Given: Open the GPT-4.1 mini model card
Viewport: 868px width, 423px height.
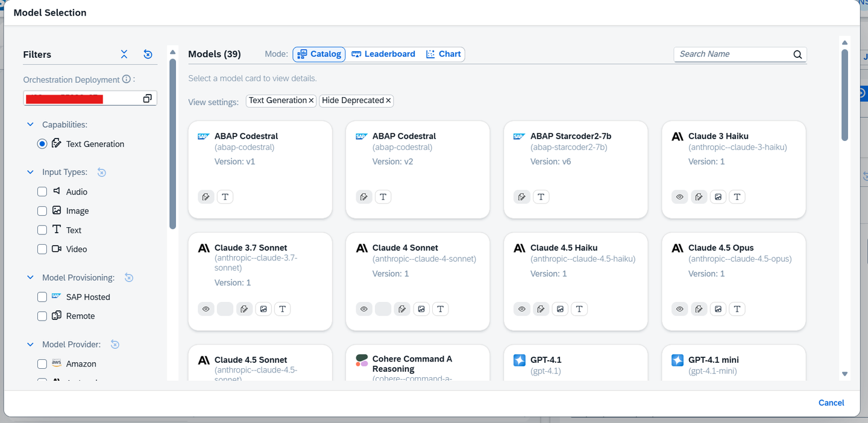Looking at the screenshot, I should [734, 363].
